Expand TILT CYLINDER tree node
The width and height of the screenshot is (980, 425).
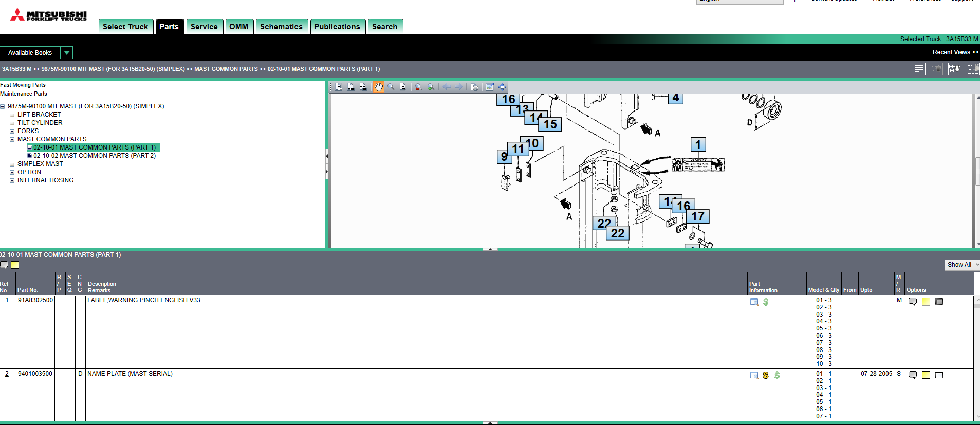(12, 123)
